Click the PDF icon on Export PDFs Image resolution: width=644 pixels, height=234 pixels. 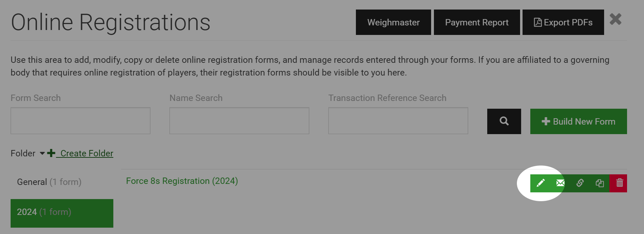tap(538, 22)
